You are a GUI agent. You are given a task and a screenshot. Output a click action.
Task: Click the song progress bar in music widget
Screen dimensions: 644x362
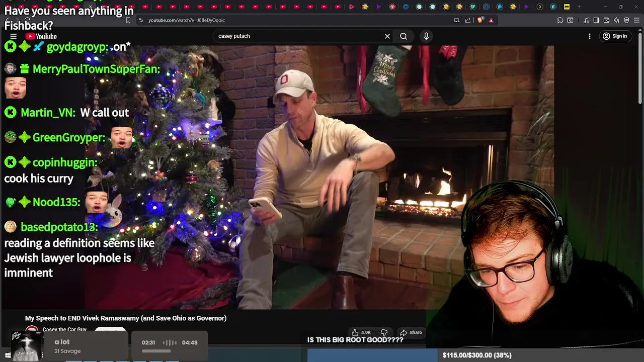(170, 351)
